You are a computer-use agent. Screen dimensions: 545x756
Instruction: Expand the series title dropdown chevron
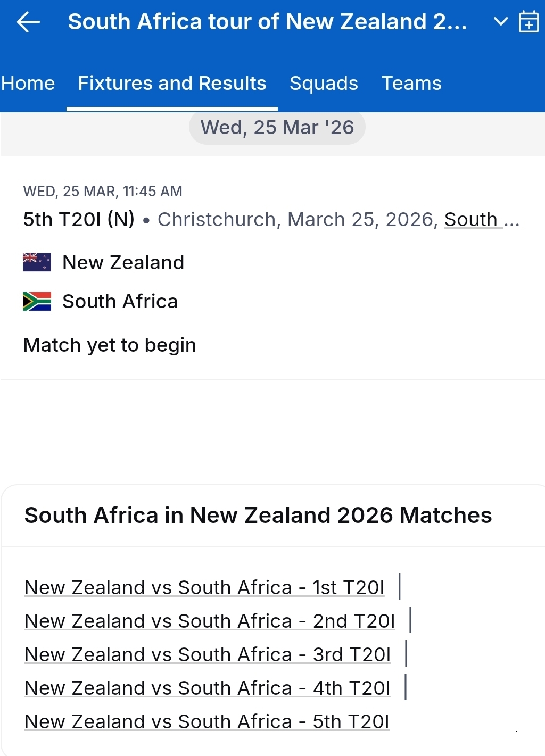tap(500, 22)
